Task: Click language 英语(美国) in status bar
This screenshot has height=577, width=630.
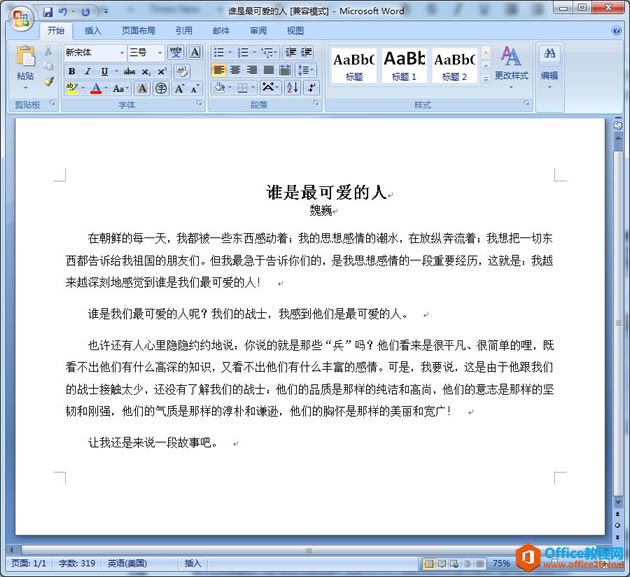Action: pos(127,563)
